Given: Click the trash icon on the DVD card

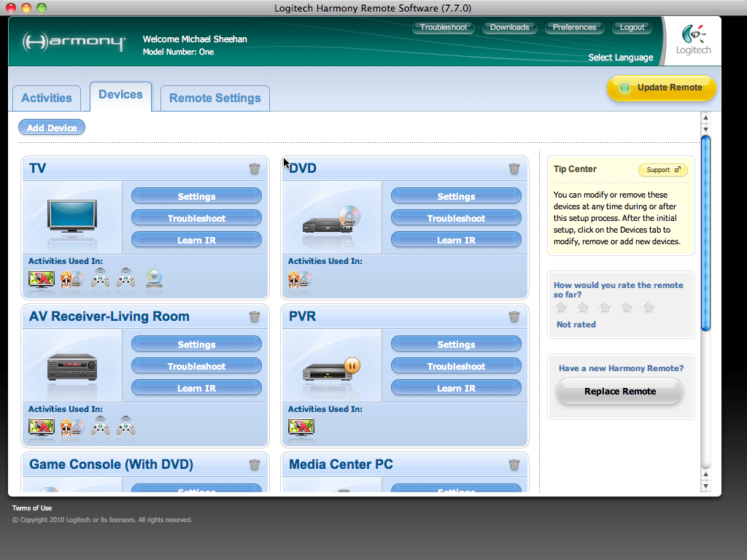Looking at the screenshot, I should tap(514, 168).
